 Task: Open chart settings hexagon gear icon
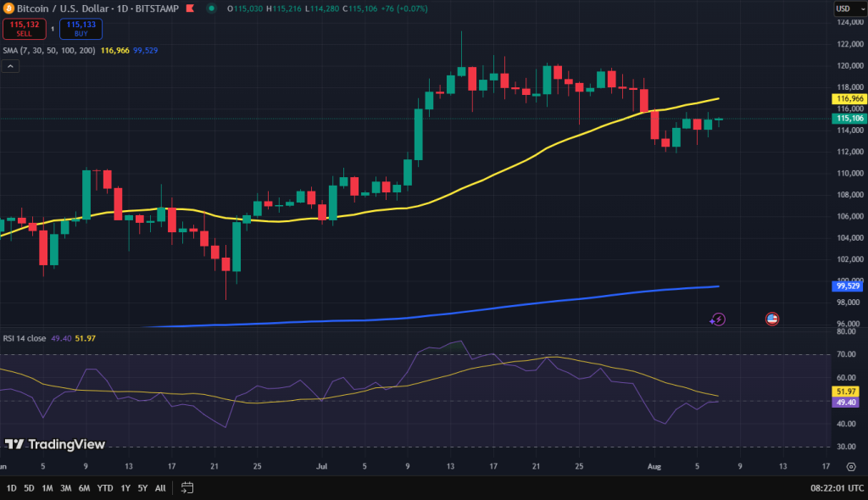tap(850, 466)
